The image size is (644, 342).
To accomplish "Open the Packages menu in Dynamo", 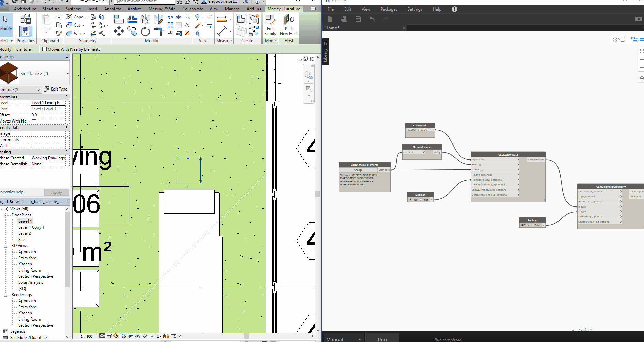I will (x=389, y=9).
